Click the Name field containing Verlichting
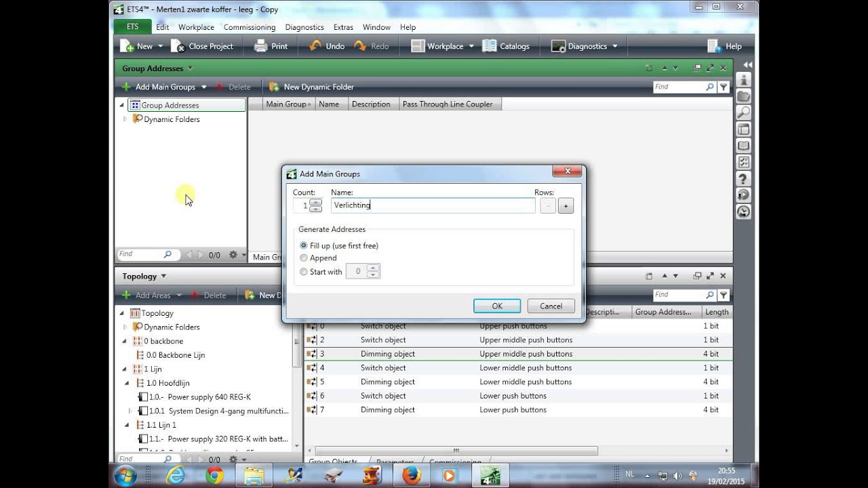The width and height of the screenshot is (868, 488). pos(433,205)
